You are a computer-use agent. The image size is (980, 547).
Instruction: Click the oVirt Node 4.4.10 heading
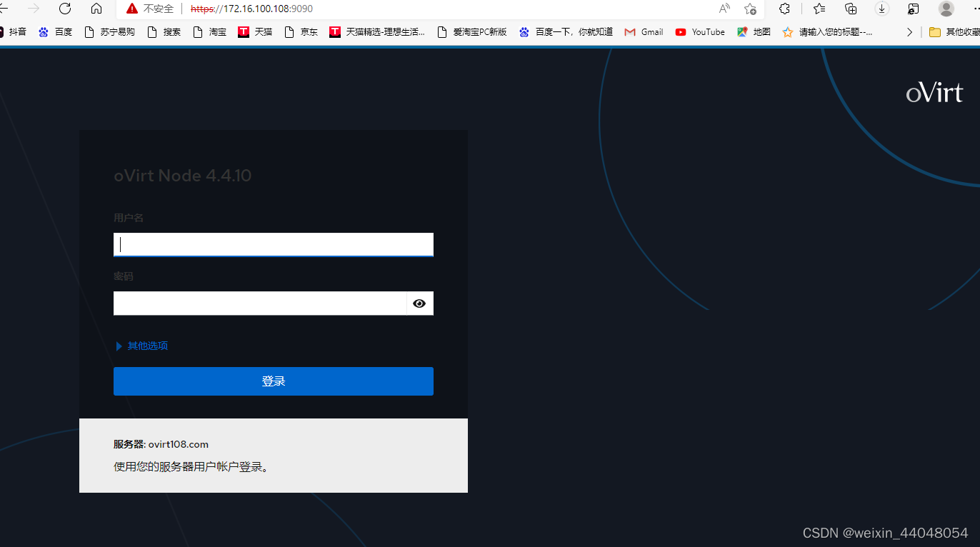click(x=183, y=176)
